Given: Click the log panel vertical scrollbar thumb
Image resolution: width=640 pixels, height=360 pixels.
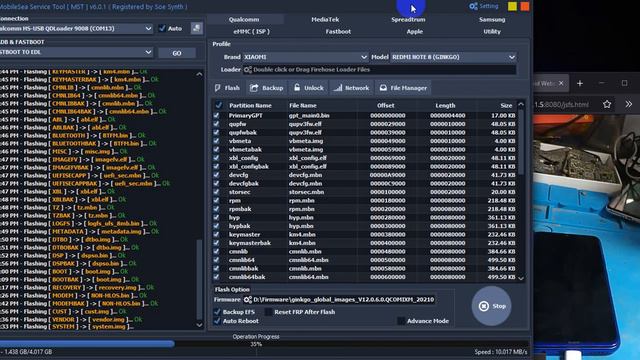Looking at the screenshot, I should [x=199, y=279].
